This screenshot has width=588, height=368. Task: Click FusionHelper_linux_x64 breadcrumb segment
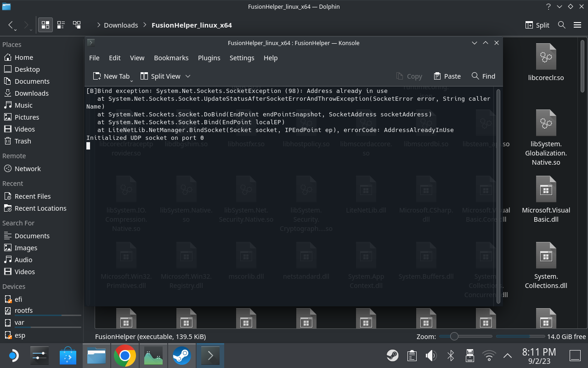click(192, 25)
